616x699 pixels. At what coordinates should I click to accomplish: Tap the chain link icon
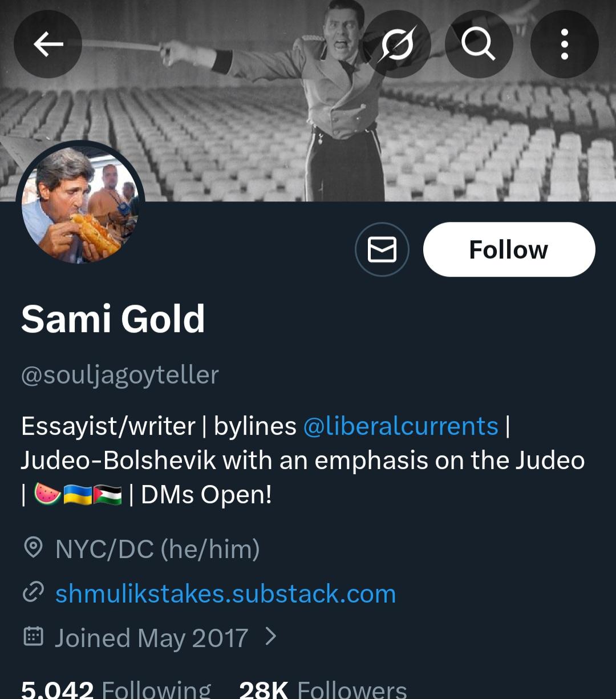tap(33, 593)
